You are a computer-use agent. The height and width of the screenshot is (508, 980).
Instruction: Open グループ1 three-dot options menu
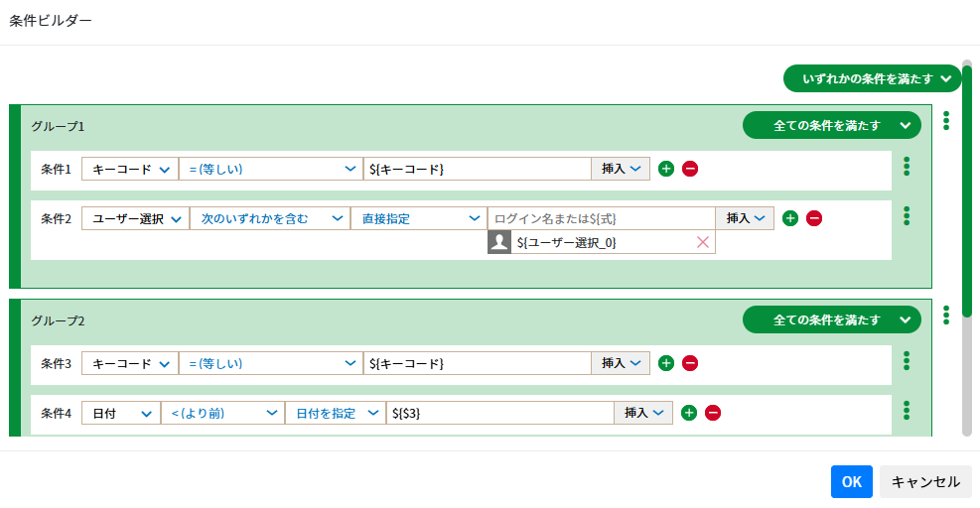[946, 121]
